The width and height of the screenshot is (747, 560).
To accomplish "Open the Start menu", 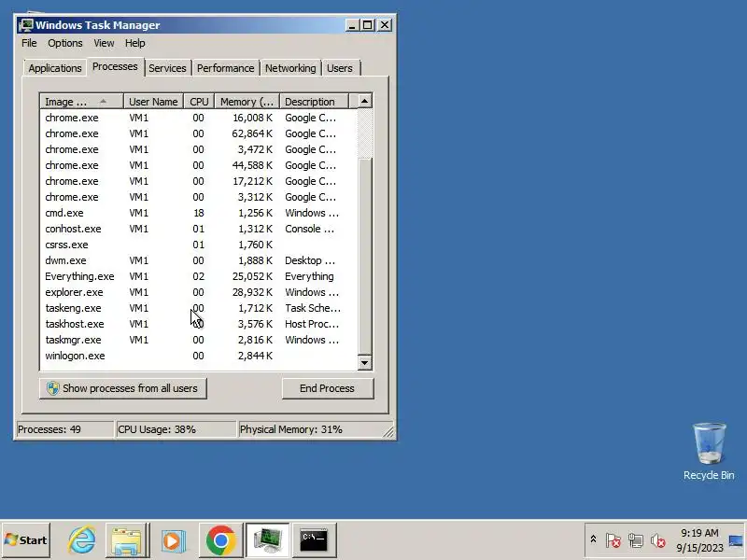I will click(26, 540).
